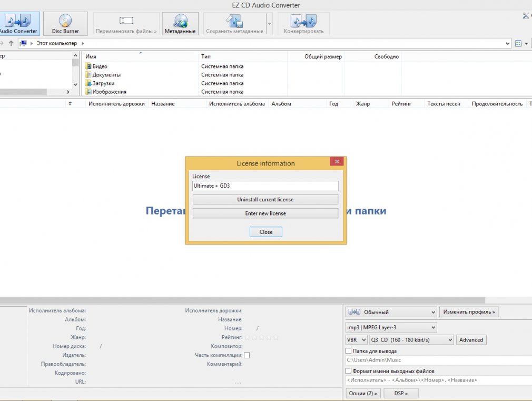The image size is (532, 401).
Task: Open the Audio Converter mode
Action: coord(19,23)
